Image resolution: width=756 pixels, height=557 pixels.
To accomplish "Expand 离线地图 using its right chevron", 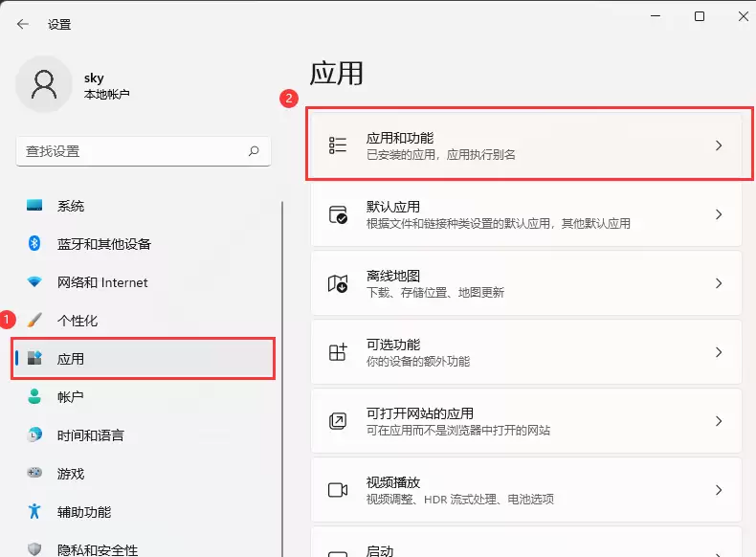I will pyautogui.click(x=719, y=283).
